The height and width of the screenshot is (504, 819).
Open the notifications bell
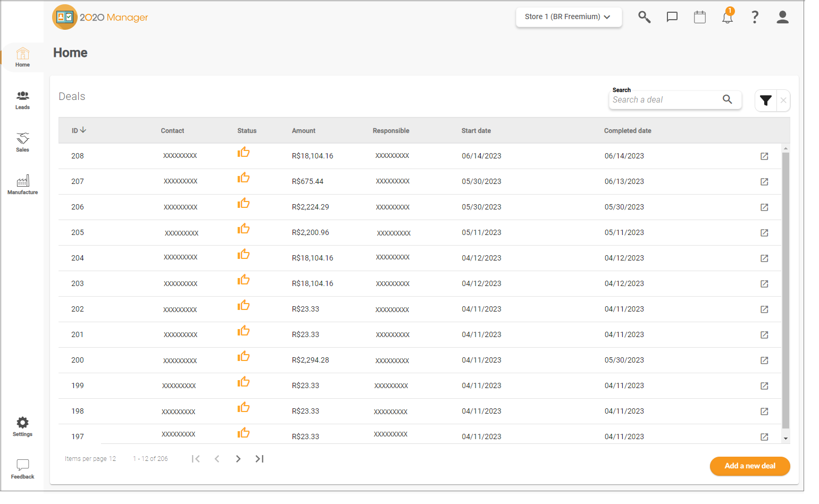click(727, 17)
